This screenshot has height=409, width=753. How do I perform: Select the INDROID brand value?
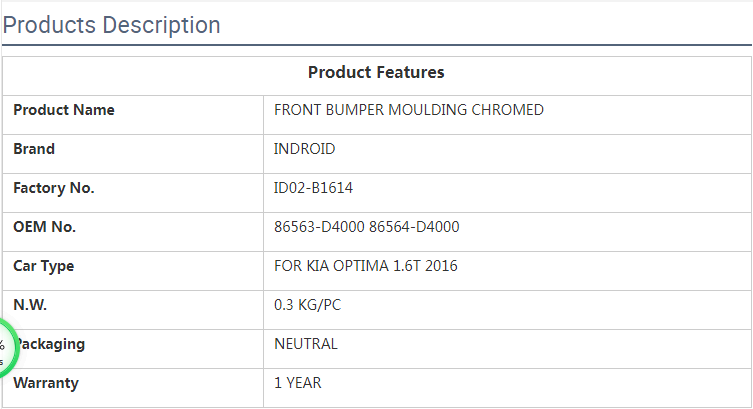304,149
